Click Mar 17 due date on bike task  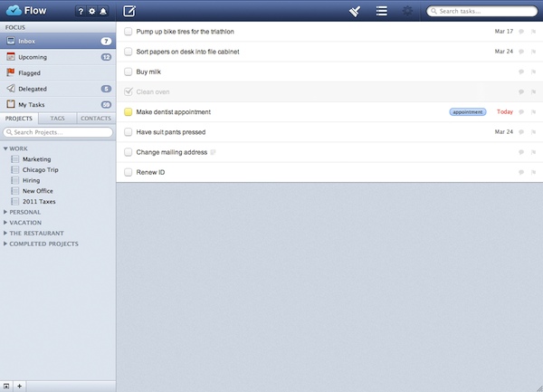tap(504, 31)
